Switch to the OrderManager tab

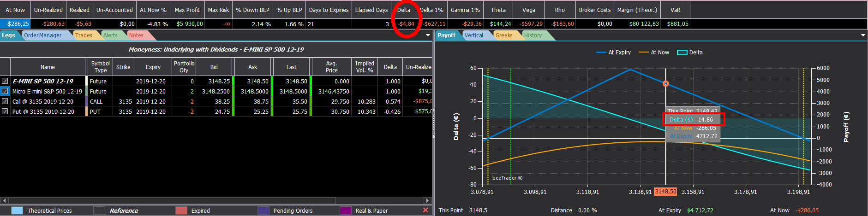tap(43, 35)
